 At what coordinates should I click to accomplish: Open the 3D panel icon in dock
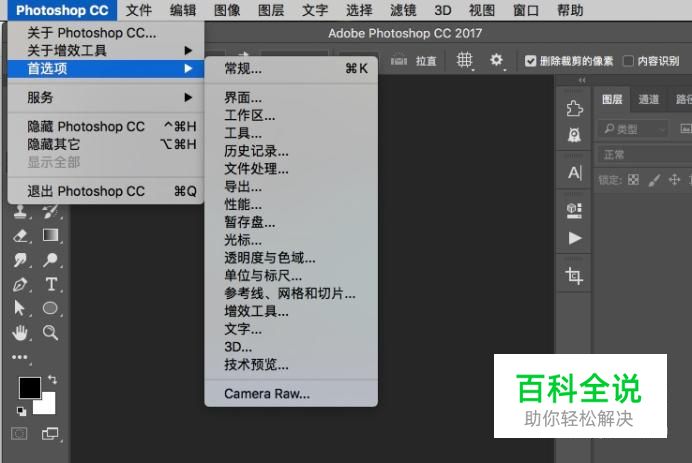click(574, 210)
